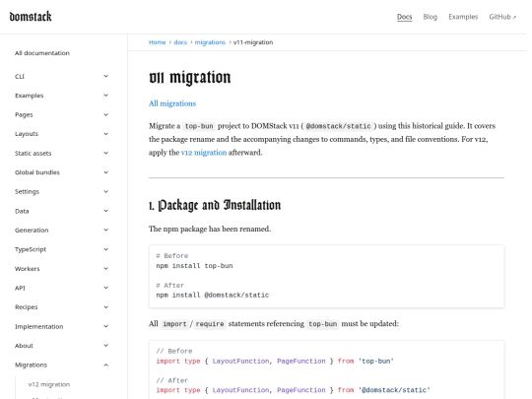Click the v11-migration breadcrumb text
Viewport: 532px width, 399px height.
click(253, 42)
